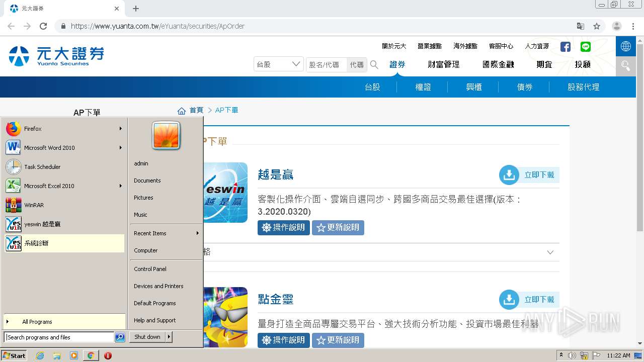Screen dimensions: 644x362
Task: Open the site search magnifier in blue sidebar
Action: coord(626,66)
